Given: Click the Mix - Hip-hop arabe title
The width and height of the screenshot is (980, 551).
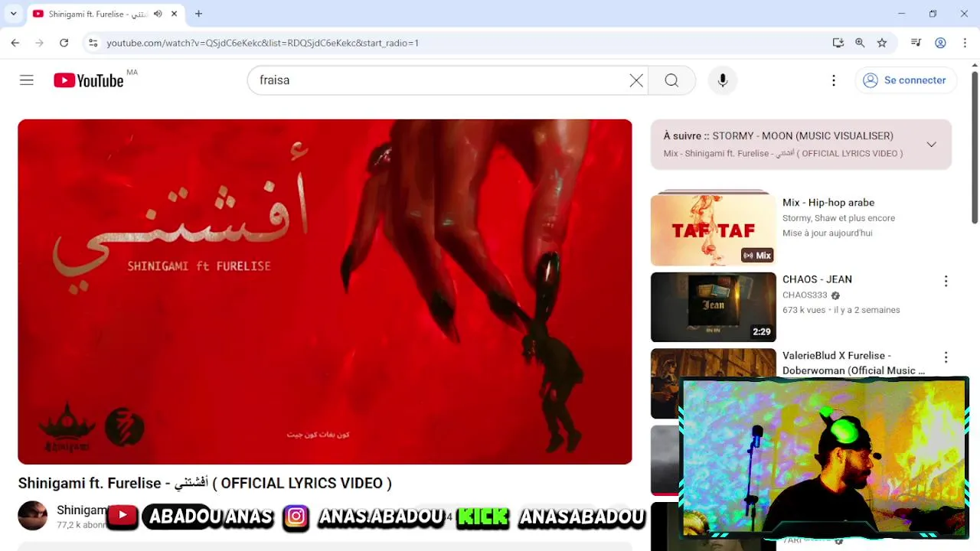Looking at the screenshot, I should [828, 203].
